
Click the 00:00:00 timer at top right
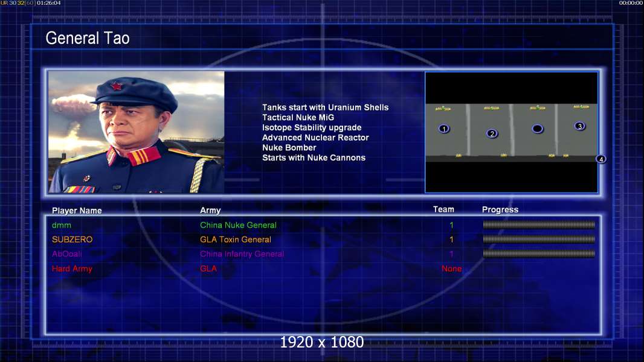point(631,3)
